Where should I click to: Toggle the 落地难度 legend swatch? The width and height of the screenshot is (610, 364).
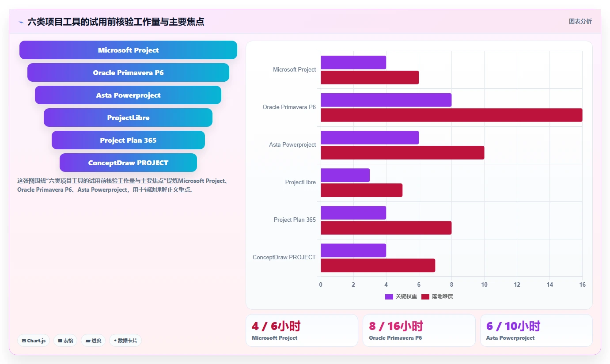425,296
